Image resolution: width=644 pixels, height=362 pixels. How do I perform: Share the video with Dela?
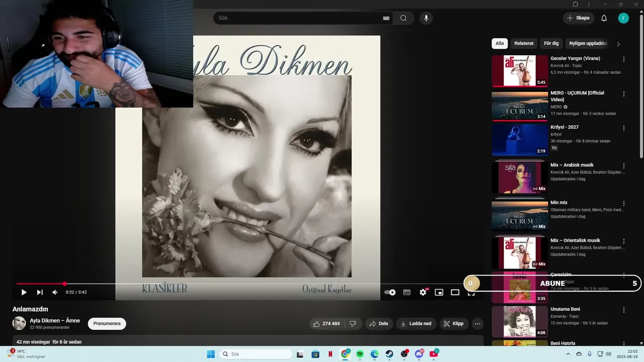(379, 324)
